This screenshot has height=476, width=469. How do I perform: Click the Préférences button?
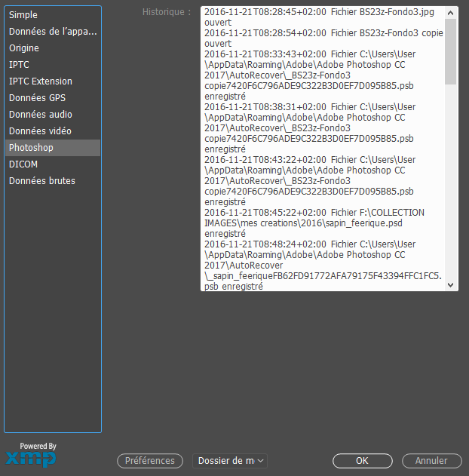150,461
